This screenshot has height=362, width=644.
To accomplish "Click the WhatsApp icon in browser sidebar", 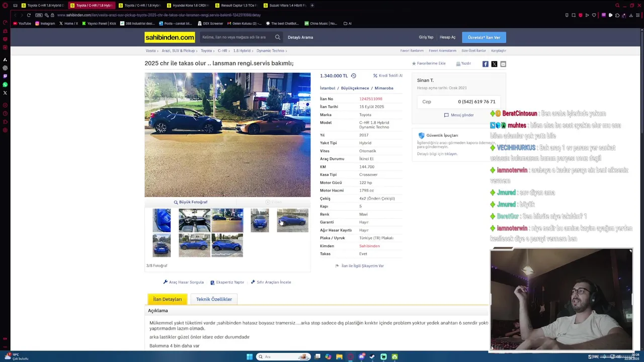I will (5, 84).
